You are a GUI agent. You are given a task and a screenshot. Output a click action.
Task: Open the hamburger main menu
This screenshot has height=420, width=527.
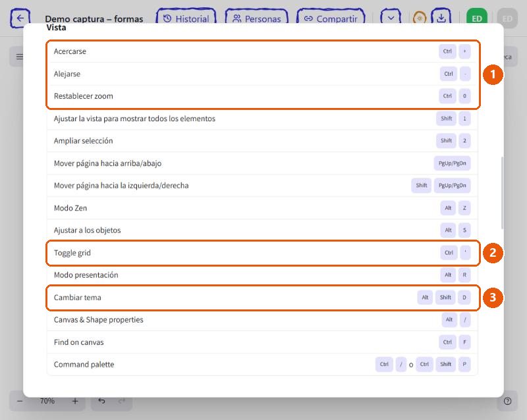coord(20,57)
